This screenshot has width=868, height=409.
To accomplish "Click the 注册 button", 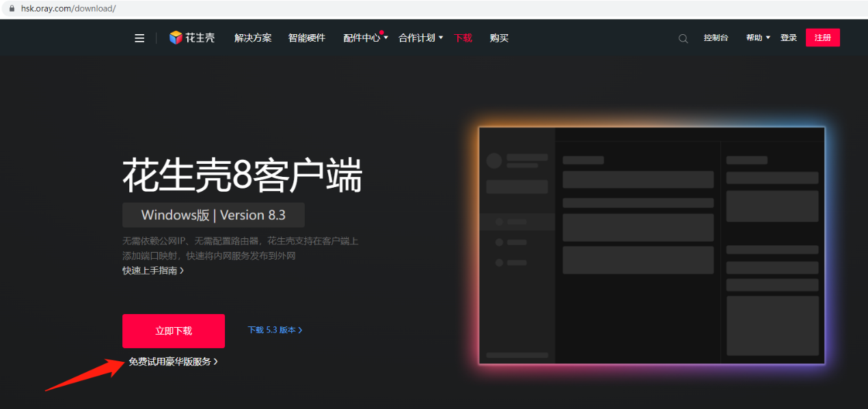I will tap(823, 38).
